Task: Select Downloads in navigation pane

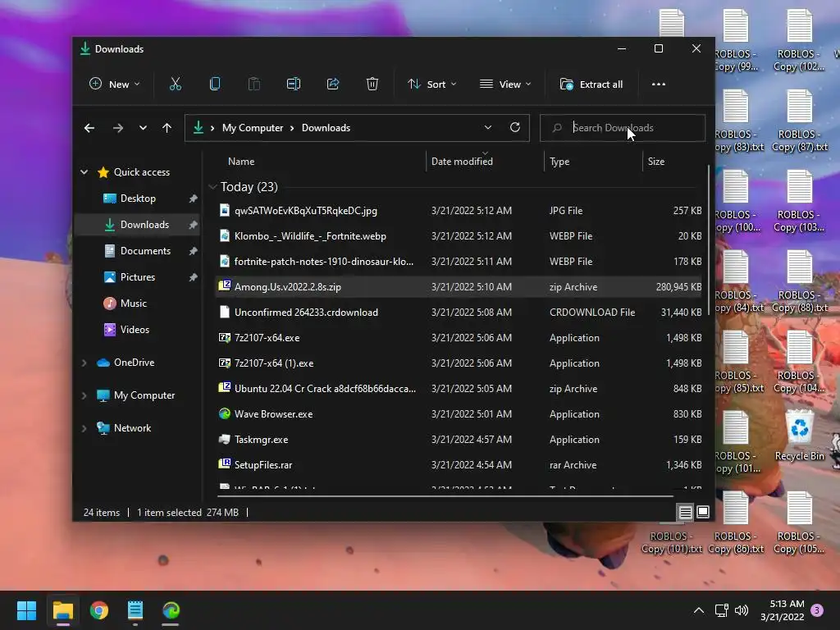Action: 138,225
